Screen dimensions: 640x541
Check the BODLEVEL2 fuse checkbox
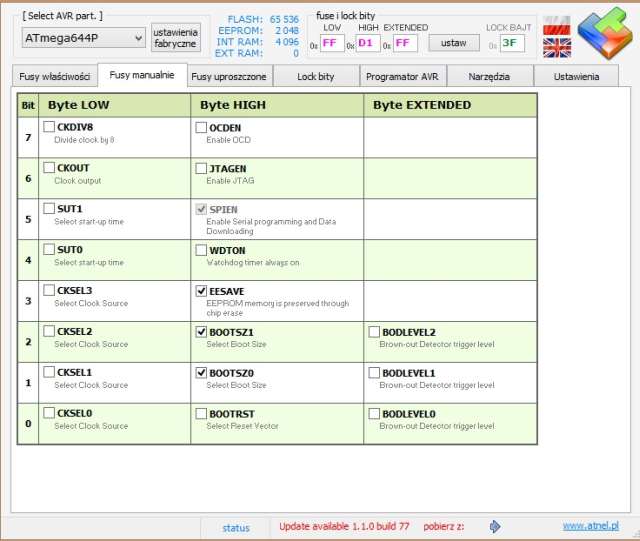point(374,332)
